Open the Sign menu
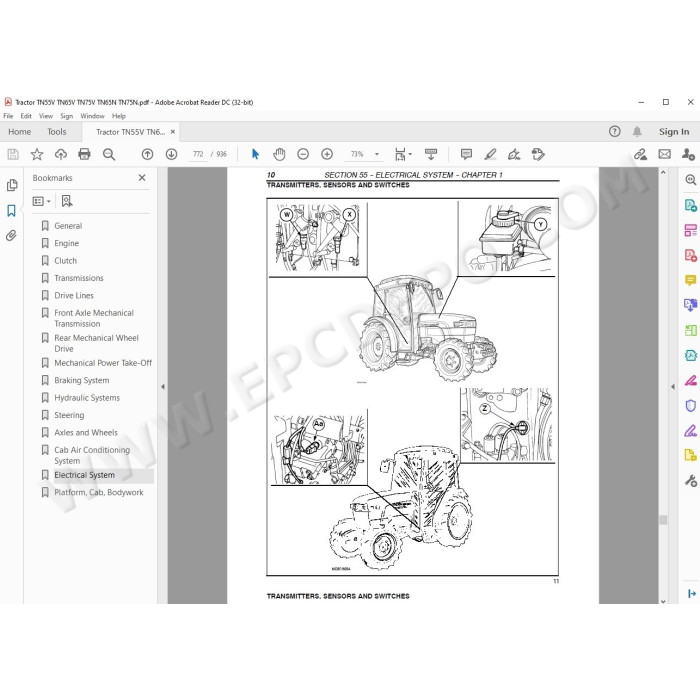 pos(67,116)
